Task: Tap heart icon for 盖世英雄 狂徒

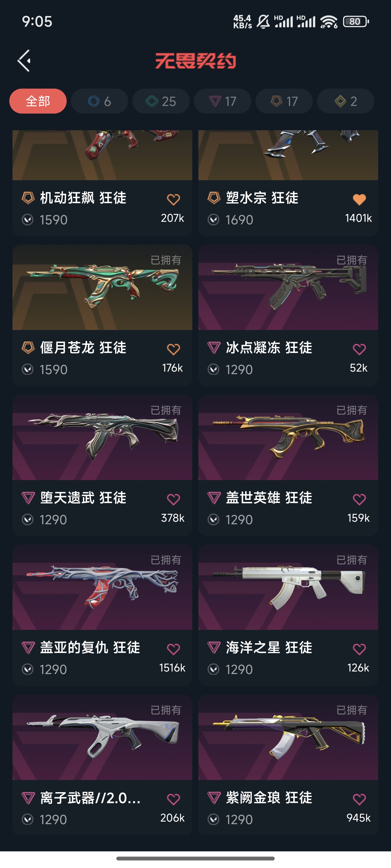Action: [x=359, y=499]
